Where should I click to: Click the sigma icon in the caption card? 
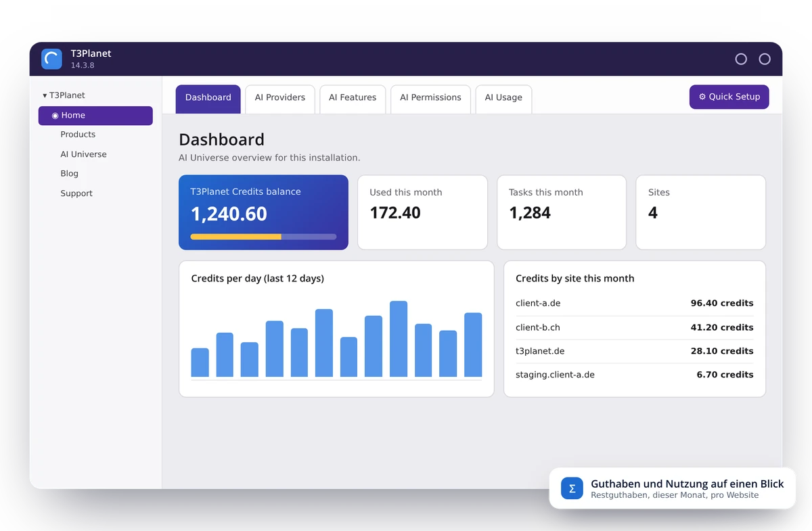pos(572,488)
